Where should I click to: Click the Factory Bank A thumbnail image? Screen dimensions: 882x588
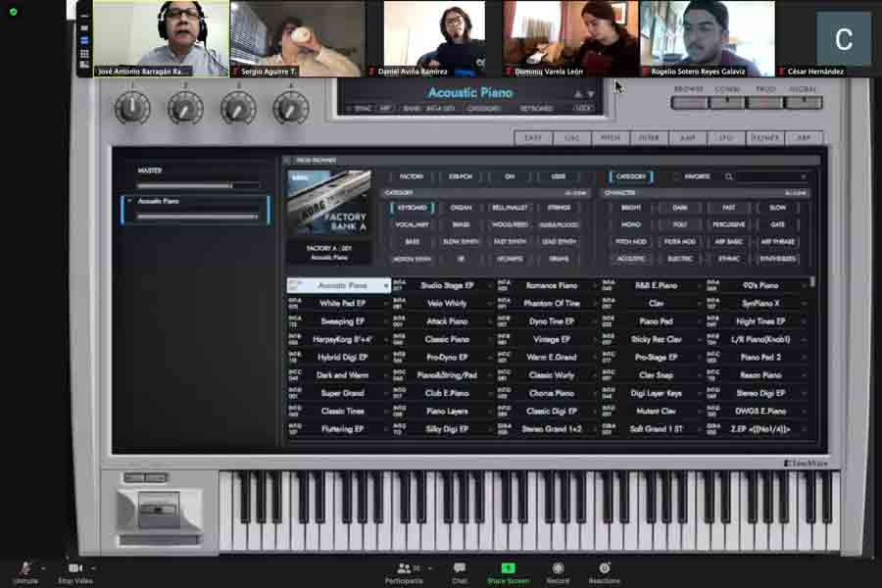pos(329,203)
